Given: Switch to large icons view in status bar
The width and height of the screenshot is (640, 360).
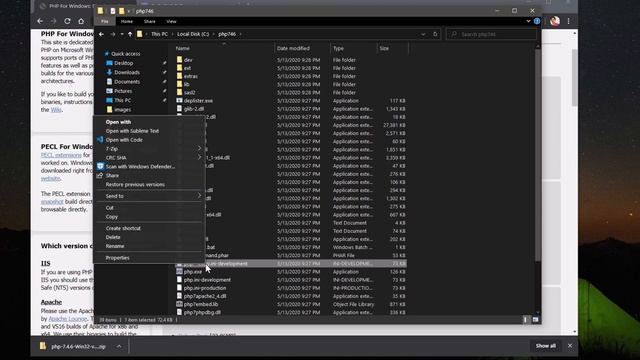Looking at the screenshot, I should [x=535, y=320].
